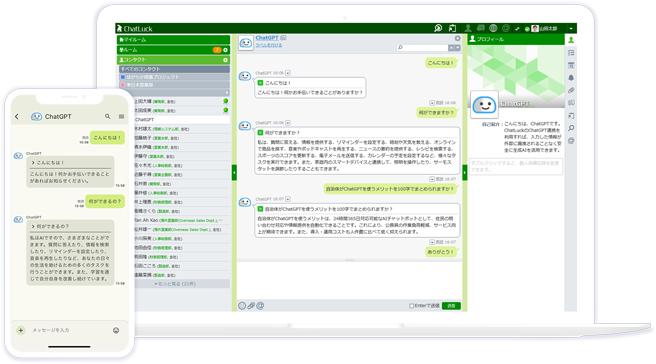Click the green online status icon in top bar
The width and height of the screenshot is (656, 364).
coord(527,29)
